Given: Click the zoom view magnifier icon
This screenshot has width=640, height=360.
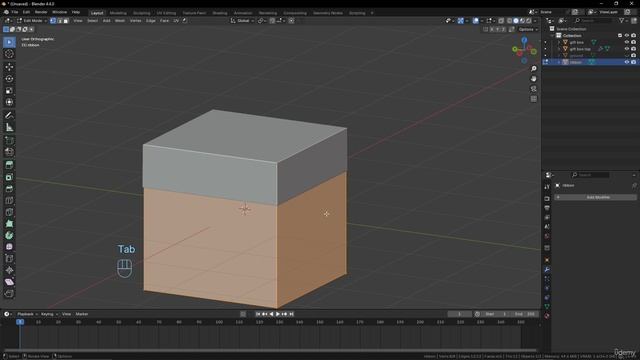Looking at the screenshot, I should pos(533,69).
